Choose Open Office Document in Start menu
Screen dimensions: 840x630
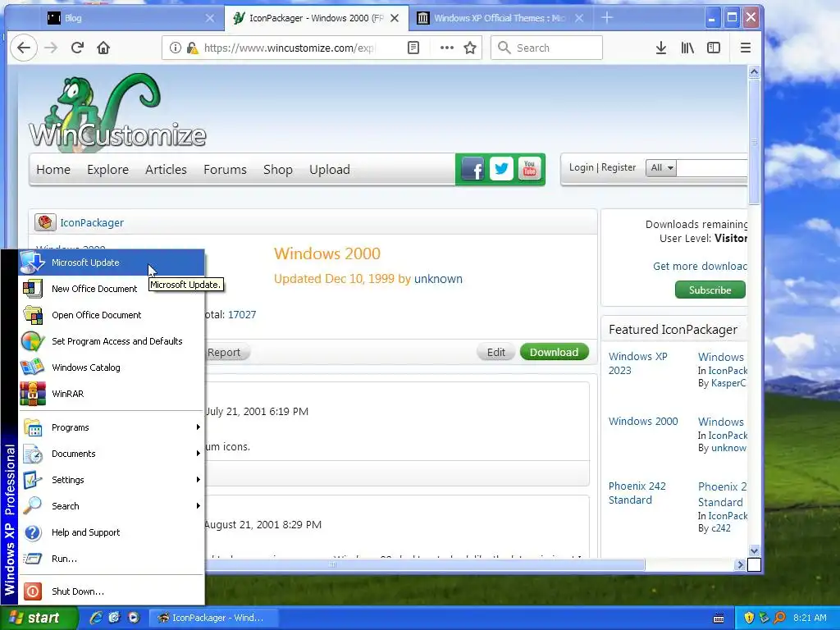pyautogui.click(x=112, y=315)
